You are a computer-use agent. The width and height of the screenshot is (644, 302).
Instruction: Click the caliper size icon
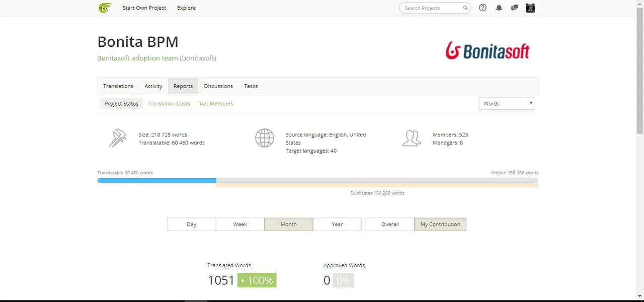click(x=118, y=138)
